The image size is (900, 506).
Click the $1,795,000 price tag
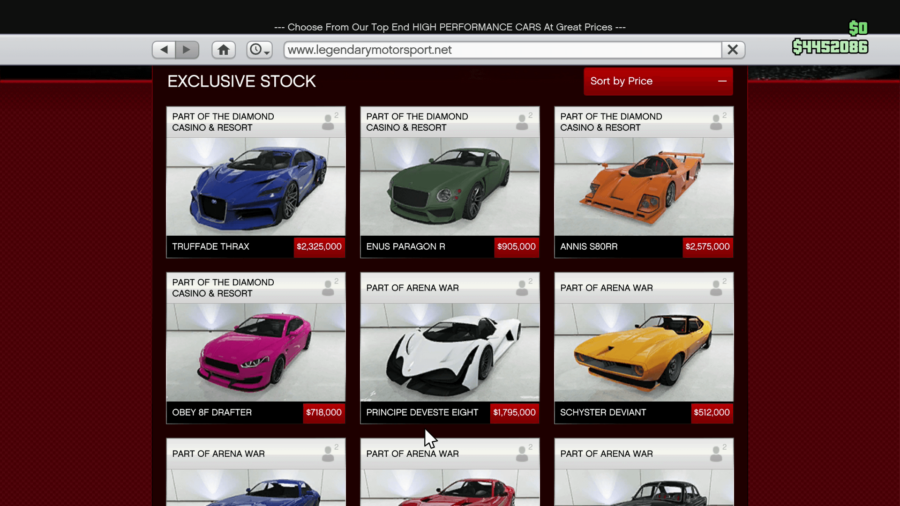point(514,412)
